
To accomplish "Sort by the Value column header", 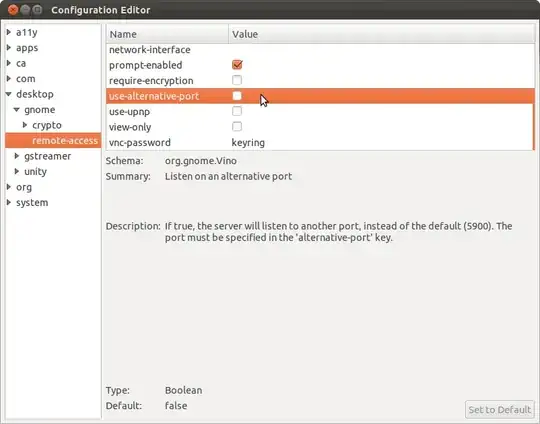I will pos(382,34).
